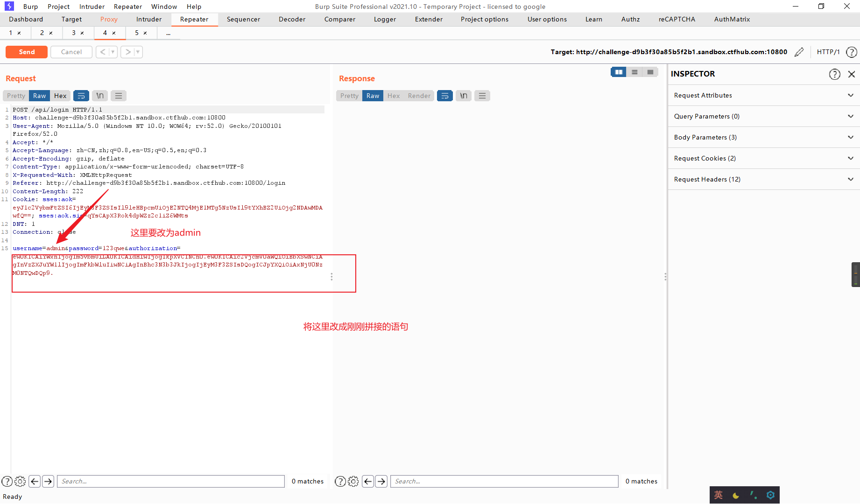Go to next match in Request search
Viewport: 860px width, 504px height.
coord(48,481)
